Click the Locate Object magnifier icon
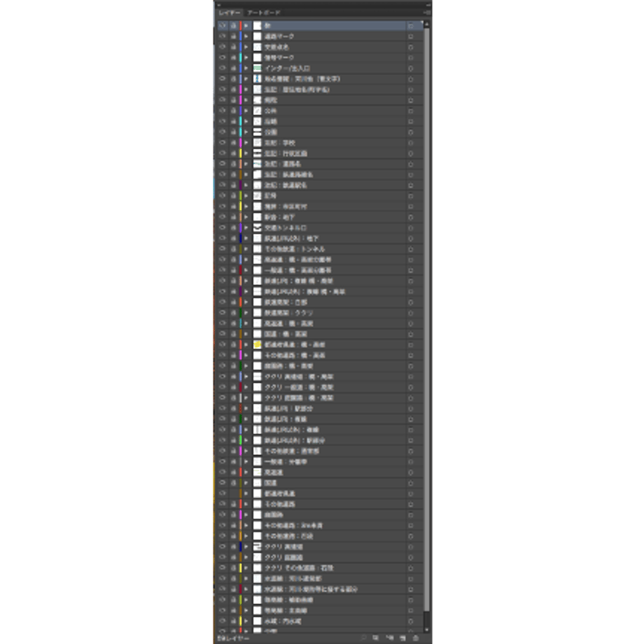The width and height of the screenshot is (644, 644). (363, 638)
